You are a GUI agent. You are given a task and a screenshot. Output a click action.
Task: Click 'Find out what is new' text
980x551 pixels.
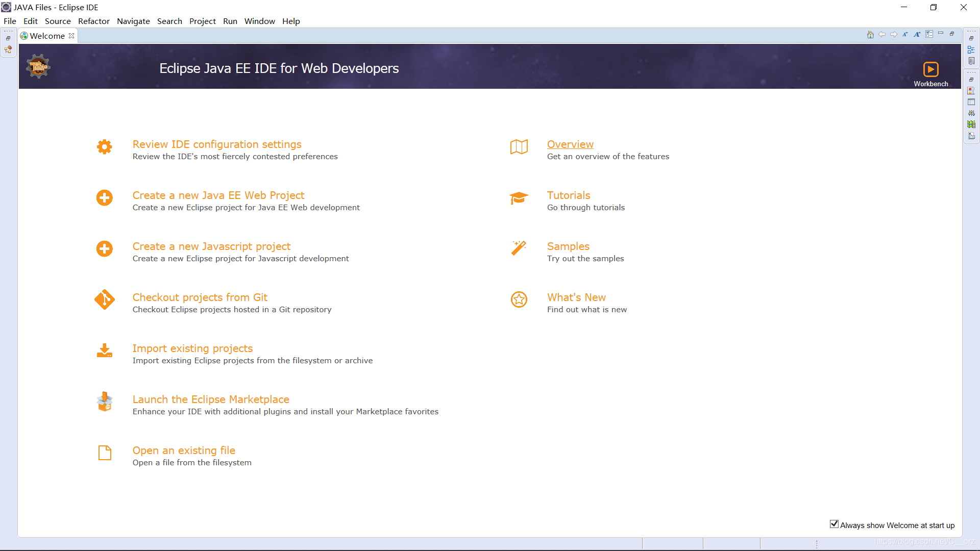[x=587, y=310]
